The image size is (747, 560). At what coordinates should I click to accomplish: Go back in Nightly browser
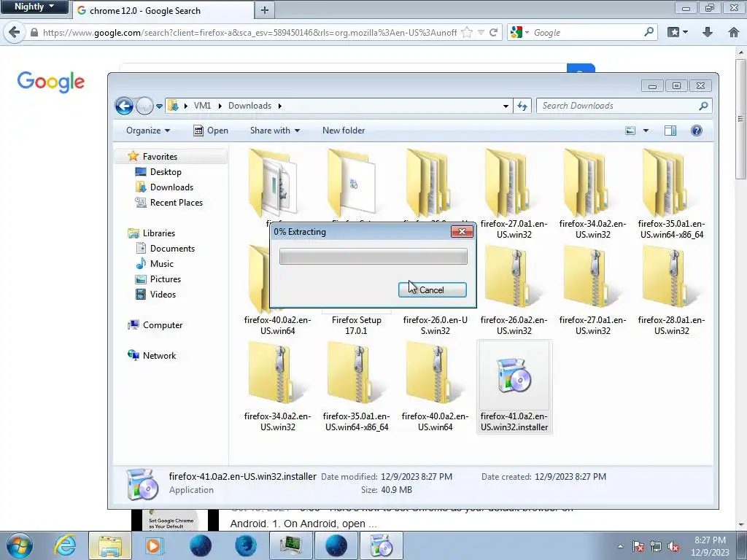coord(15,32)
